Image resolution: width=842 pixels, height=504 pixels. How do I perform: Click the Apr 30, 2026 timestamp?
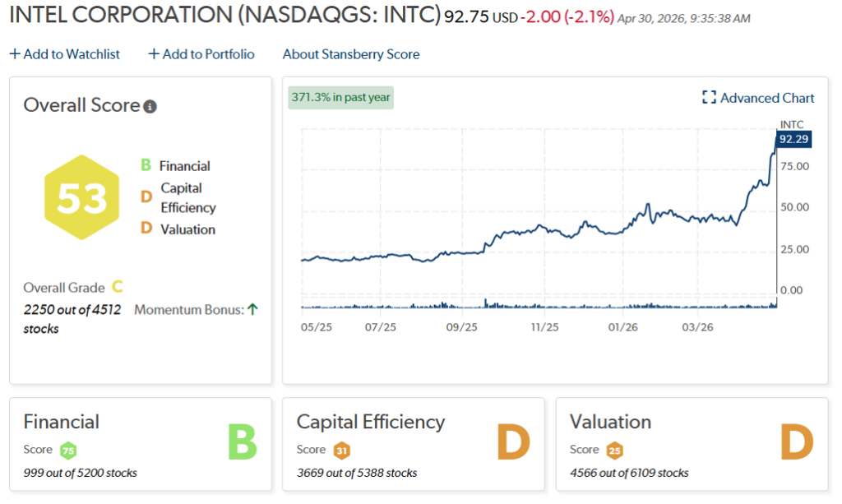(683, 19)
